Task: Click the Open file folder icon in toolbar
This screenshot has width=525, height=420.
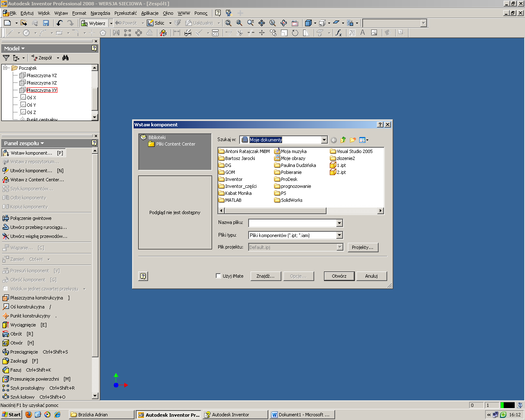Action: [24, 23]
